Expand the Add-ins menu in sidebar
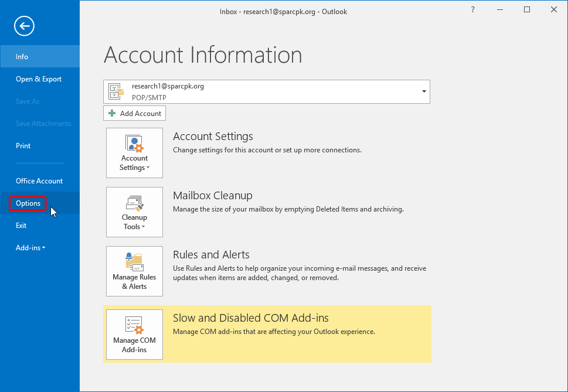Screen dimensions: 568x392 click(x=30, y=248)
